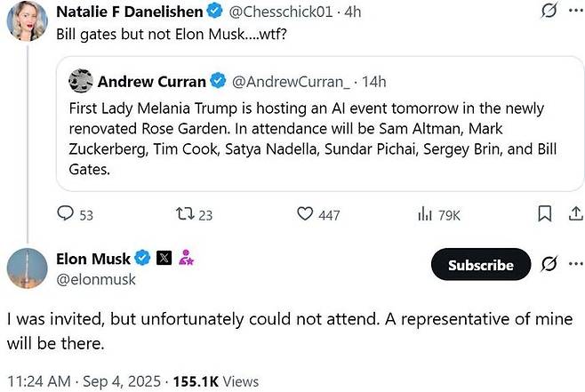The image size is (585, 392).
Task: Click the purple subscriber badge icon
Action: (186, 258)
